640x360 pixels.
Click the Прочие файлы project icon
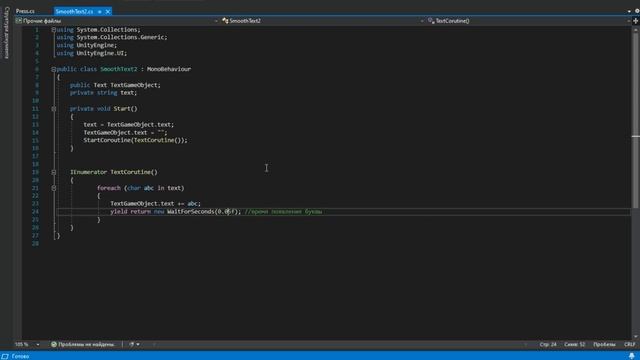(19, 21)
